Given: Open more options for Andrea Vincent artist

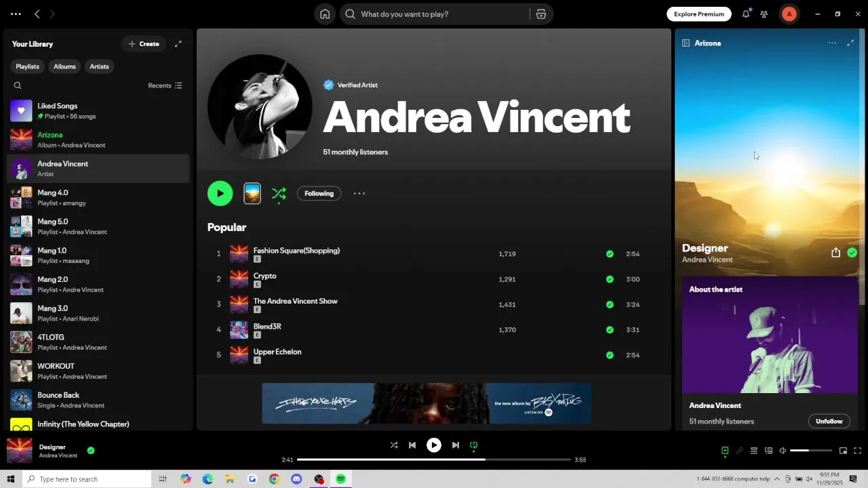Looking at the screenshot, I should pos(359,193).
